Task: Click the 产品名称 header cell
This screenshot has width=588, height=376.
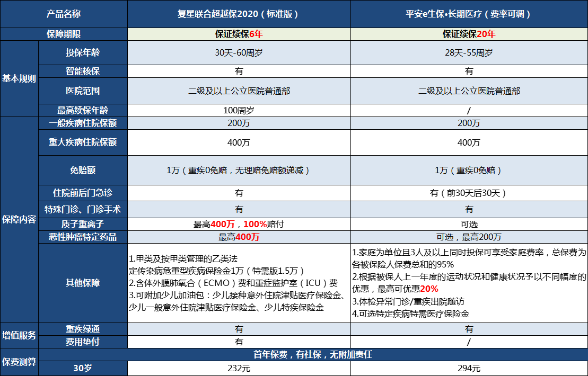Action: point(64,14)
